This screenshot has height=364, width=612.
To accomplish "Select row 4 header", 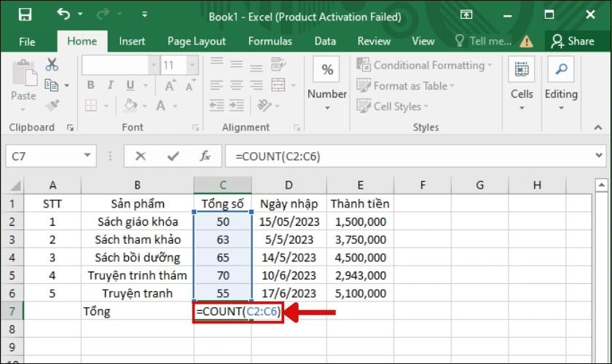I will 12,258.
